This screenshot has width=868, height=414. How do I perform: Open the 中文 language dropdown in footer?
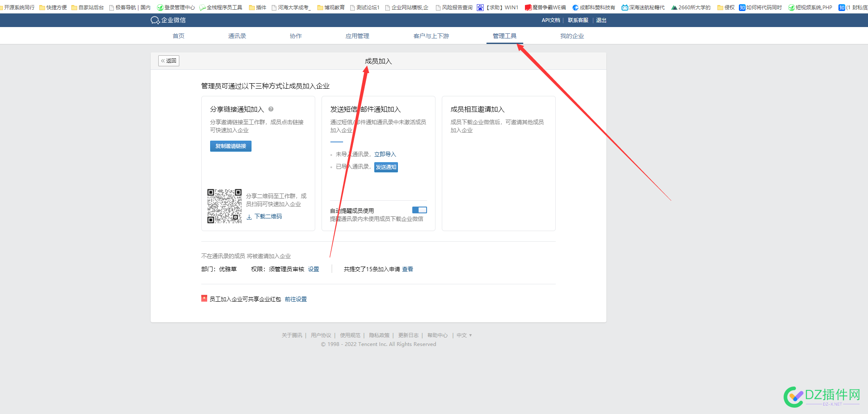[464, 335]
